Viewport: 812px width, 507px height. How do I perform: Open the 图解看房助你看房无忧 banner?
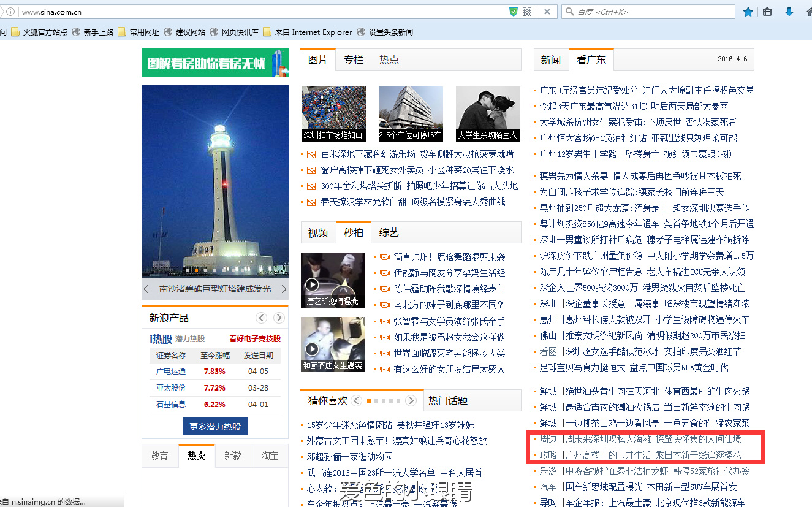point(215,63)
